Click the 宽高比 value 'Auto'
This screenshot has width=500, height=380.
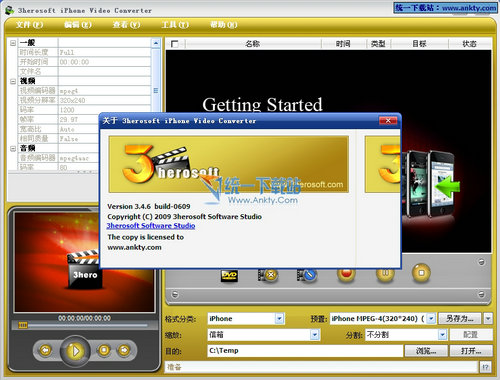pos(67,129)
